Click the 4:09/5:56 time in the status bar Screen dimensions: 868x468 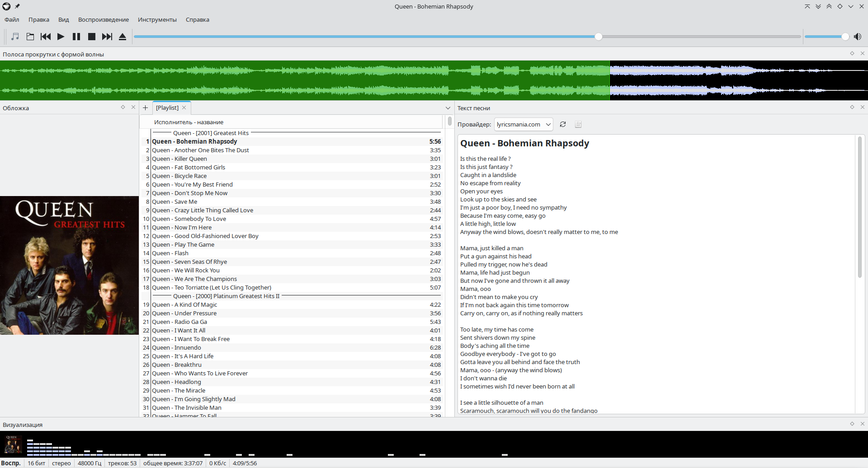tap(245, 463)
